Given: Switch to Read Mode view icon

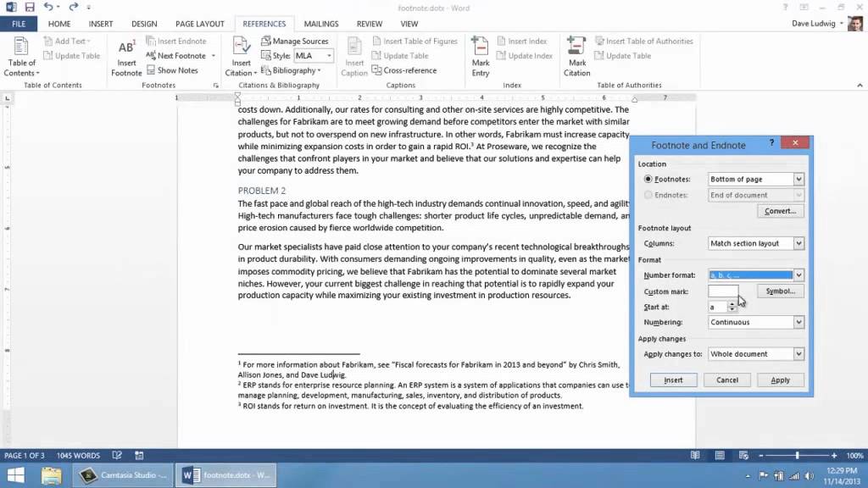Looking at the screenshot, I should click(x=695, y=455).
